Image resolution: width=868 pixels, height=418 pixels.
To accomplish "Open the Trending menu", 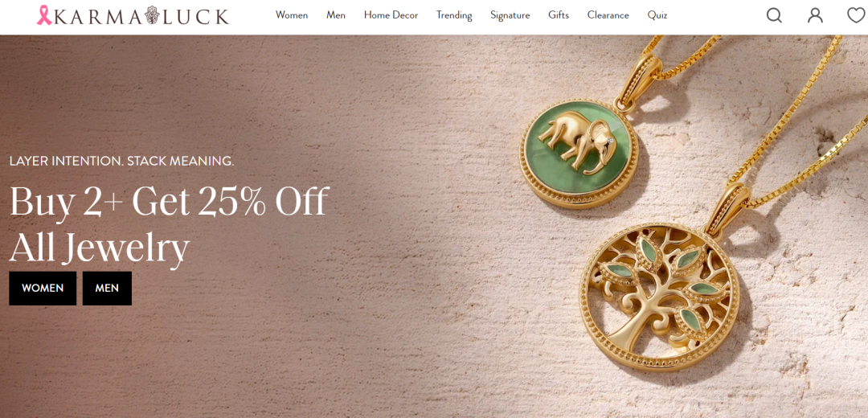I will coord(454,15).
